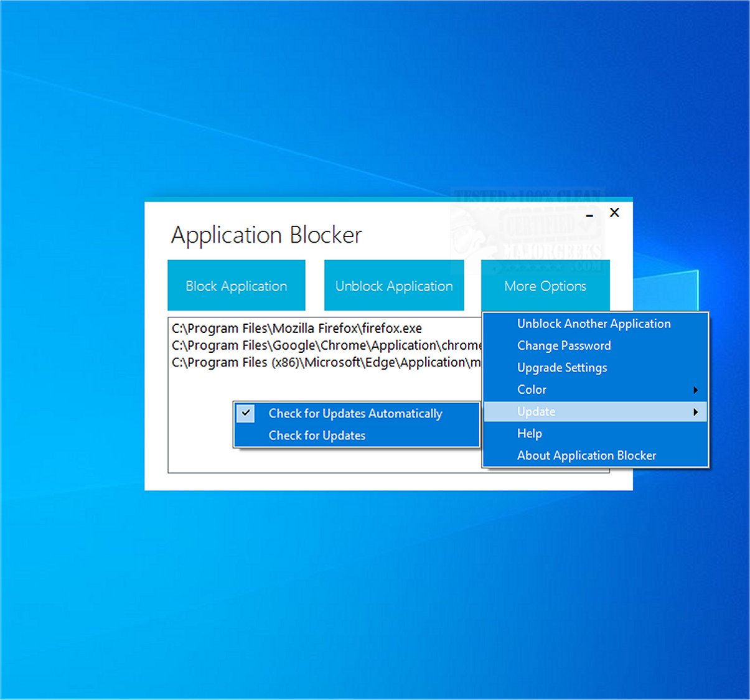
Task: Close the Application Blocker window
Action: (x=614, y=213)
